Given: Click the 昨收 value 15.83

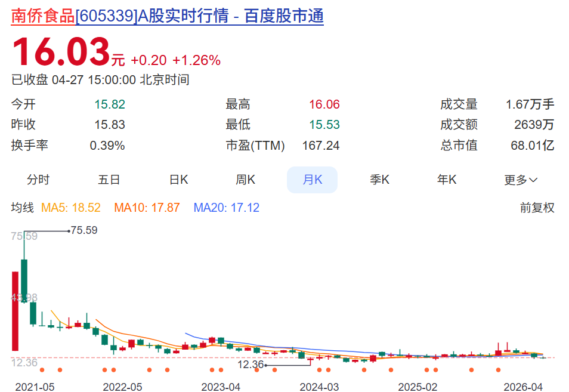Looking at the screenshot, I should [x=110, y=125].
